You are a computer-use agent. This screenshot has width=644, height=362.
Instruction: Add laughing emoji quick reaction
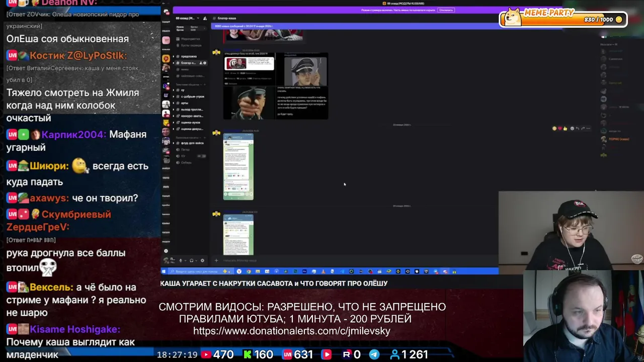[554, 129]
